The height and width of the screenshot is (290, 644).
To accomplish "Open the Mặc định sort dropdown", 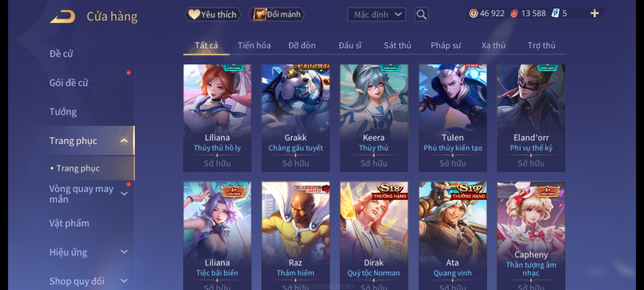I will pos(376,15).
